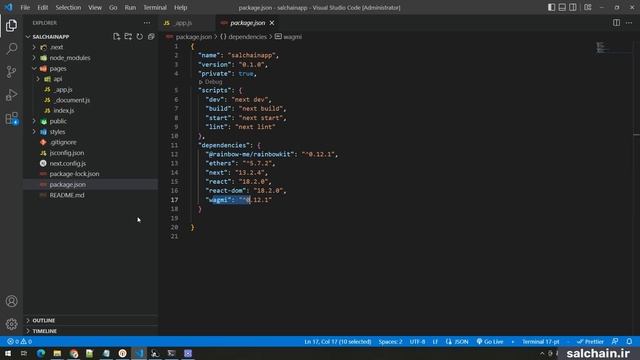Viewport: 640px width, 360px height.
Task: Open the Explorer view in activity bar
Action: pyautogui.click(x=11, y=25)
